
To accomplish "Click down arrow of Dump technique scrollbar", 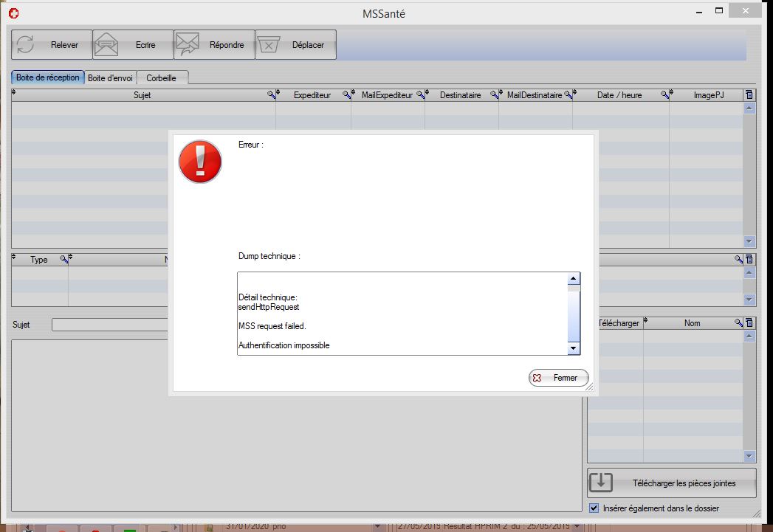I will pos(574,348).
